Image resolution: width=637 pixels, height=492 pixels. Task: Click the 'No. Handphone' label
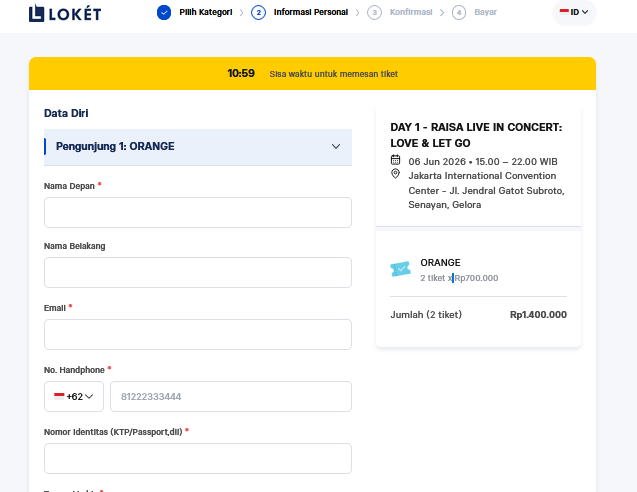click(x=74, y=370)
